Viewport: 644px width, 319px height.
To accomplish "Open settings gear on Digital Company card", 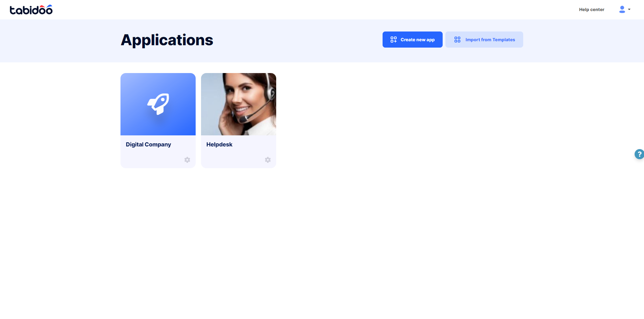I will point(187,160).
